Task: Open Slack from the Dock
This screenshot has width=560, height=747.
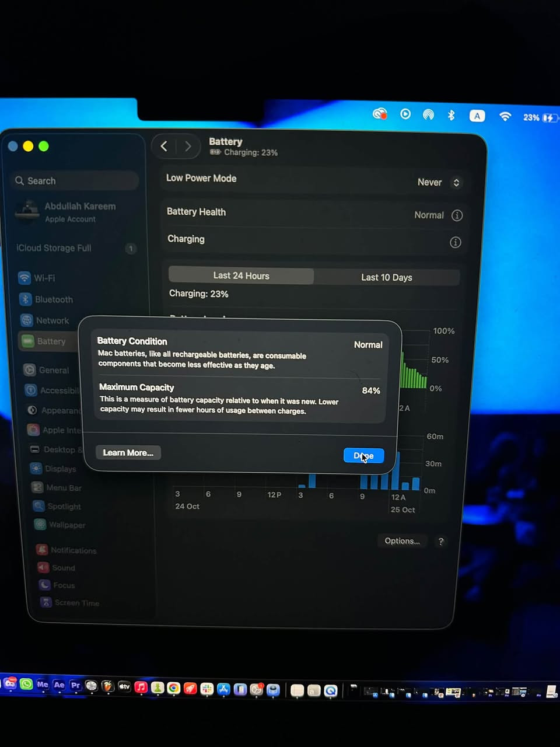Action: pyautogui.click(x=207, y=689)
